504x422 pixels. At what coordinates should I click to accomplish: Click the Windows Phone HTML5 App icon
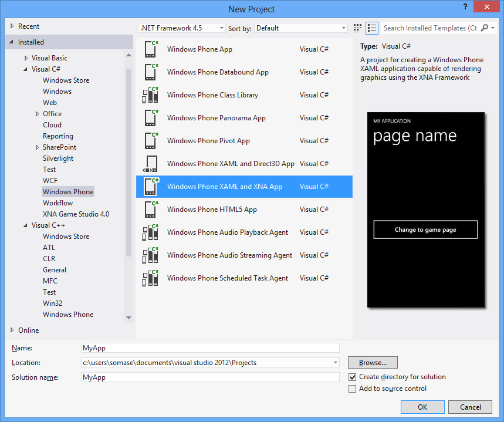[x=151, y=210]
